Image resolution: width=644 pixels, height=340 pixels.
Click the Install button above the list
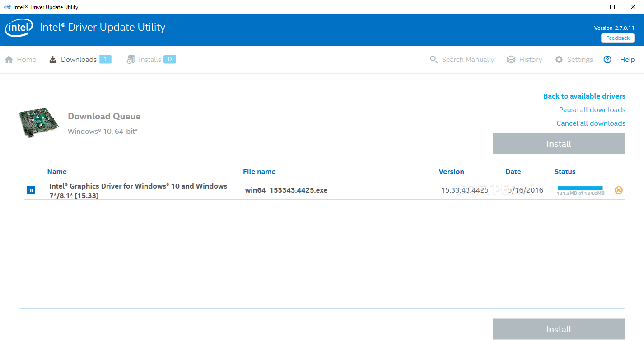pyautogui.click(x=559, y=144)
